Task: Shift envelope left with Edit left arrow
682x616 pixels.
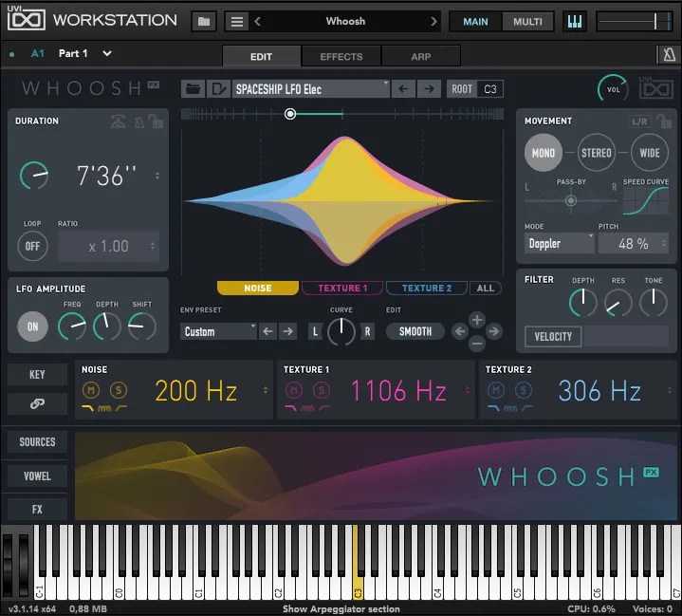Action: 460,331
